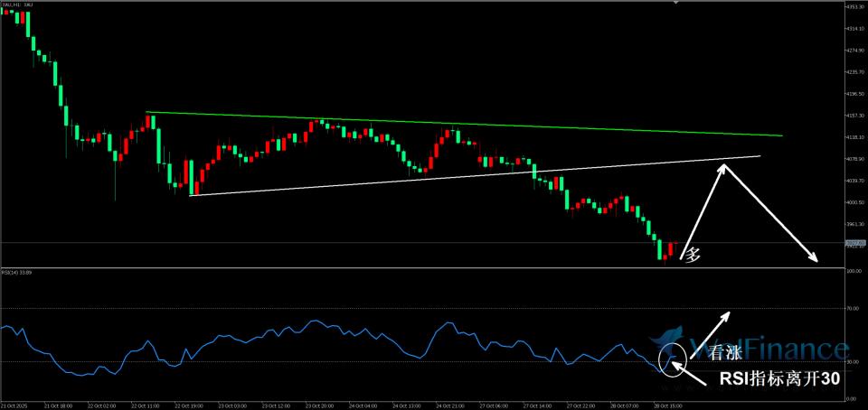Click the 4000.50 price scale label

coord(854,202)
